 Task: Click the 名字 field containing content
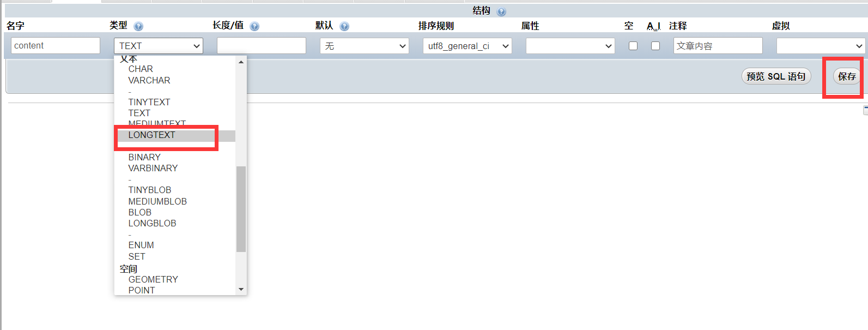point(56,46)
